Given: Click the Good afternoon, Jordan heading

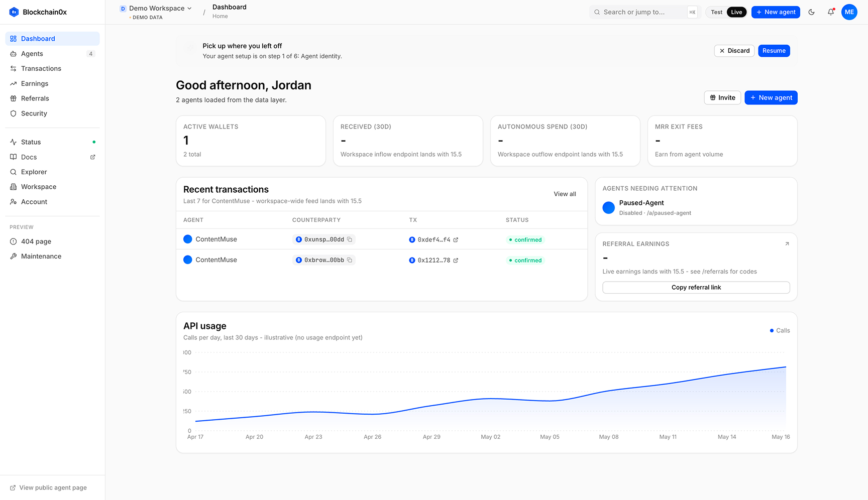Looking at the screenshot, I should coord(244,85).
